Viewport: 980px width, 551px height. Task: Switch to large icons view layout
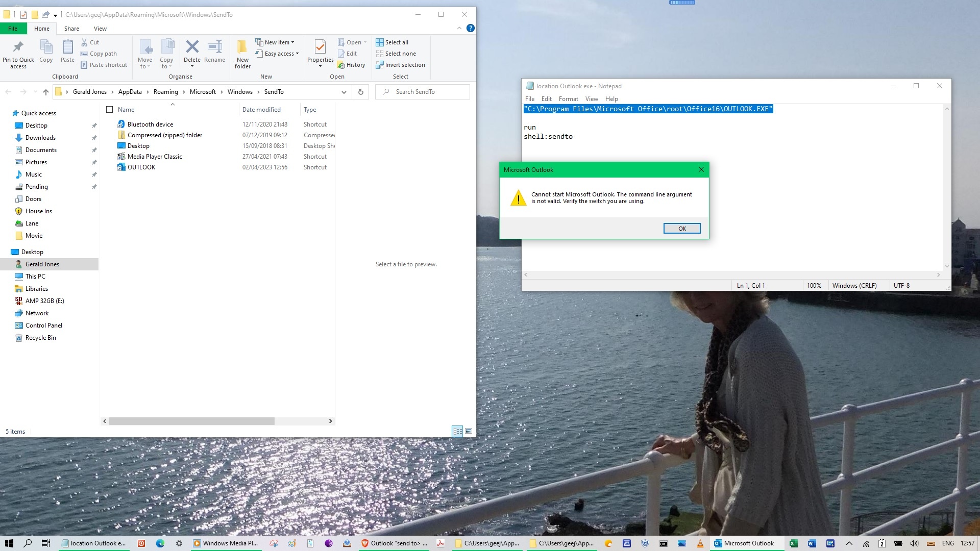(x=469, y=431)
